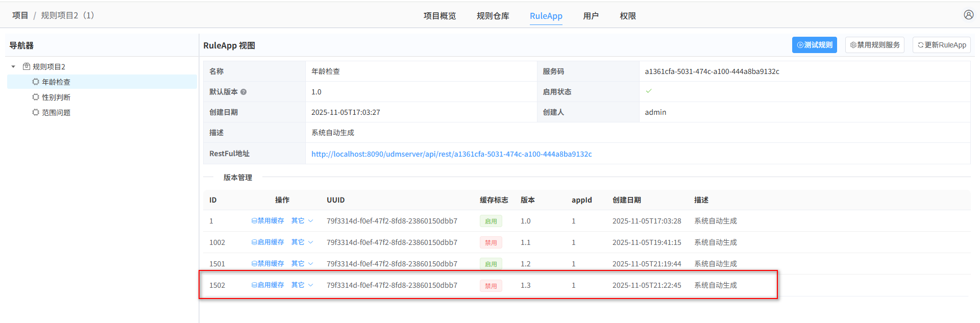980x323 pixels.
Task: Click the 名称 value 年龄检查 in details
Action: tap(326, 71)
